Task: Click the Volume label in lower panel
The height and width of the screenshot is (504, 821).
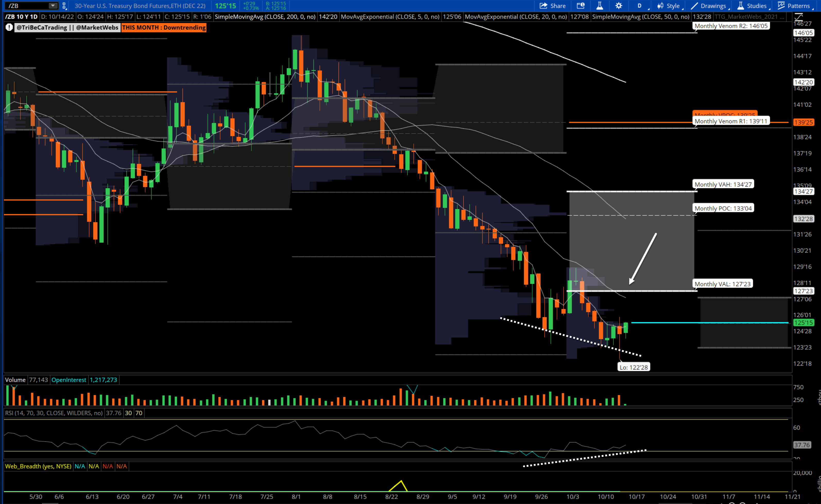Action: (15, 380)
